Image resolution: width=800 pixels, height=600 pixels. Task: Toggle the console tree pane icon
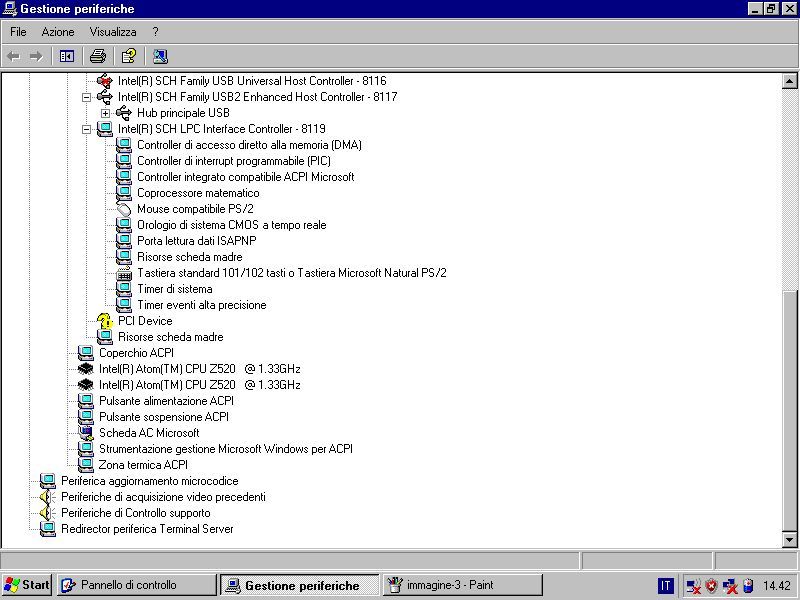click(x=67, y=56)
